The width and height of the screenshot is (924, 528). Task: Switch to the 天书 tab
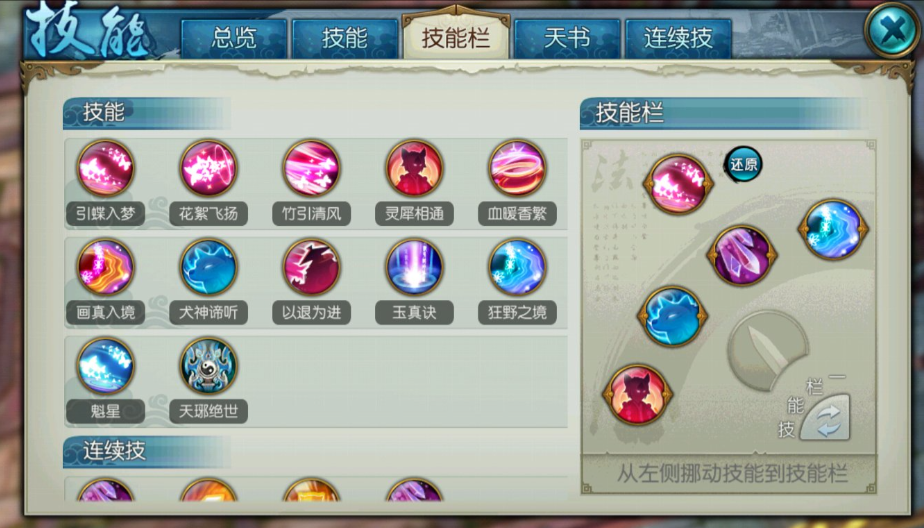[567, 38]
